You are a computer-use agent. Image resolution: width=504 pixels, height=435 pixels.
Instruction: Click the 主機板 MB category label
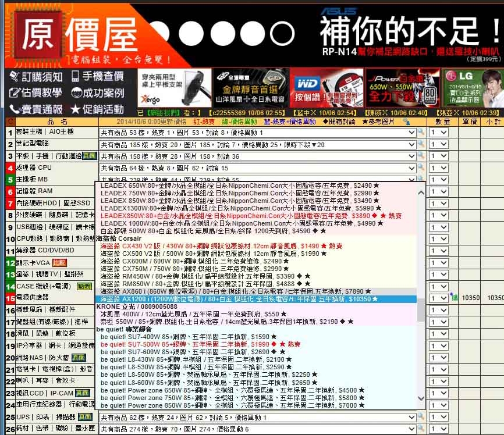[x=32, y=179]
